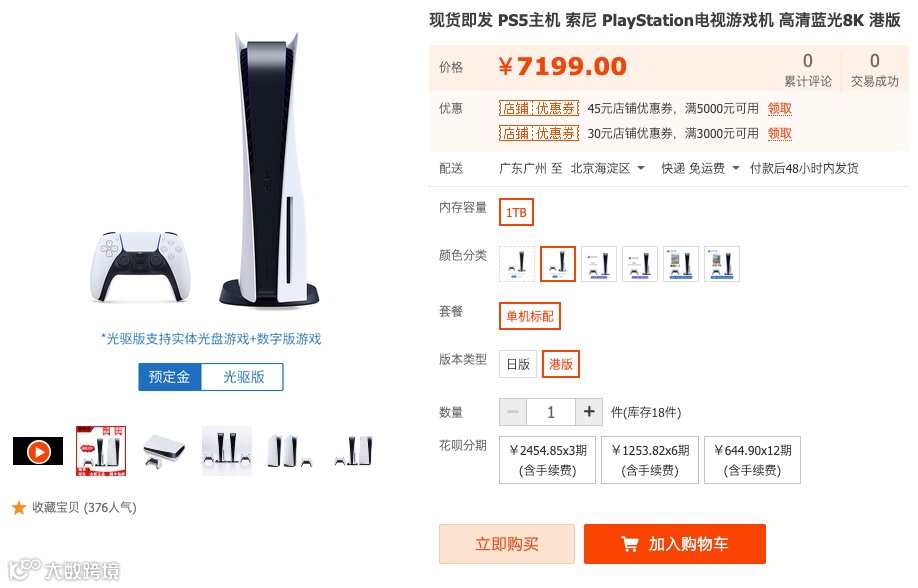Select the first color option thumbnail

(x=517, y=264)
